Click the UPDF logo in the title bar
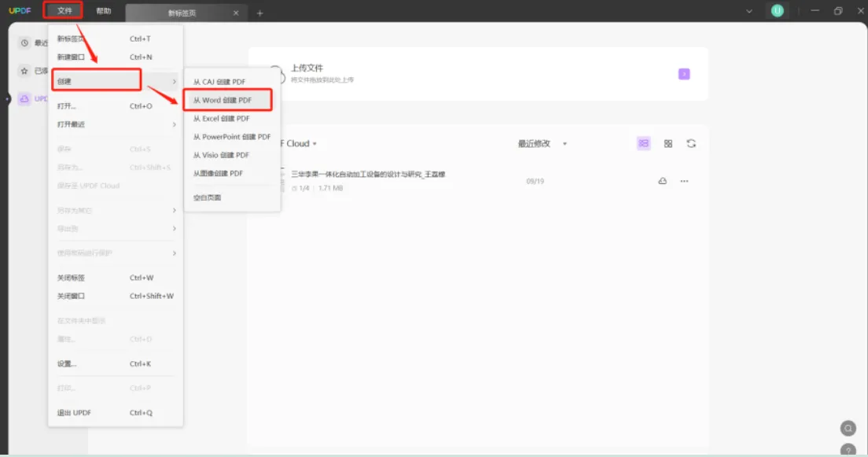The image size is (868, 457). (x=20, y=10)
